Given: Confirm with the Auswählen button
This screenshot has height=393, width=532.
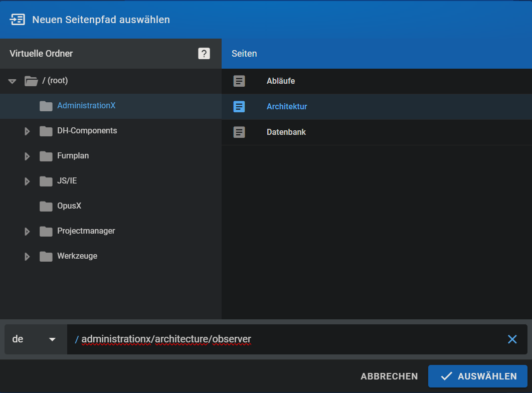Looking at the screenshot, I should (477, 376).
